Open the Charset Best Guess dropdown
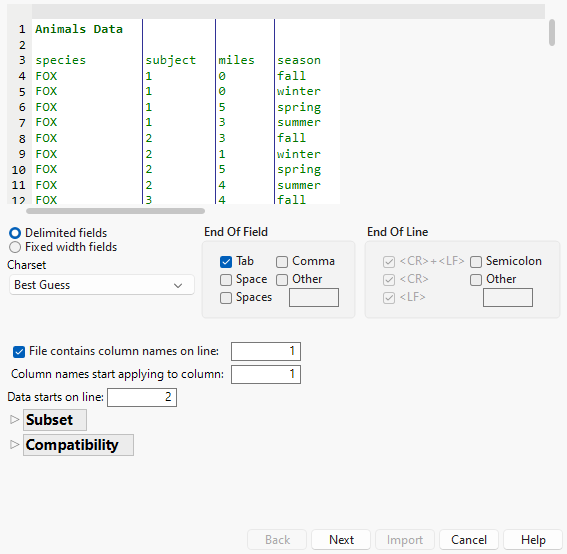This screenshot has width=567, height=554. click(102, 285)
